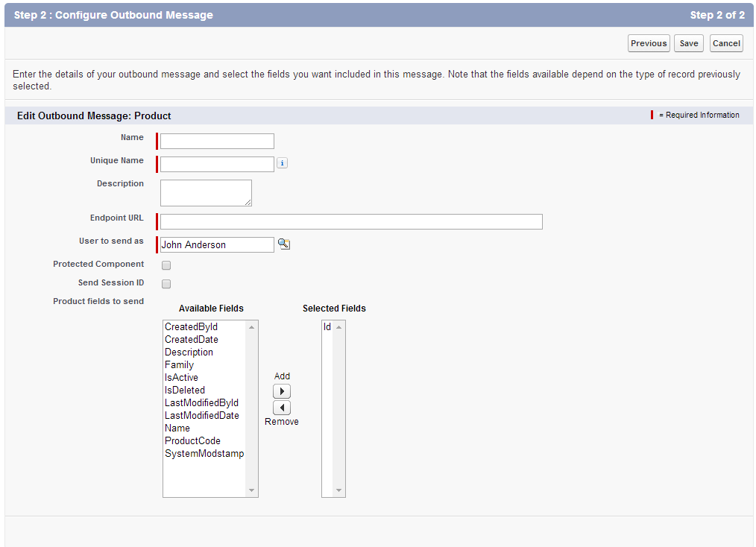Image resolution: width=756 pixels, height=547 pixels.
Task: Focus the Name input field
Action: 217,141
